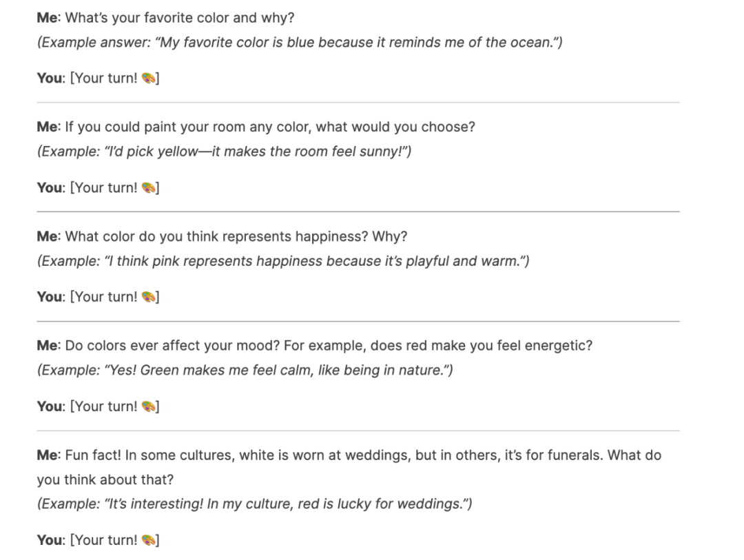The height and width of the screenshot is (560, 744).
Task: Click the text "What's your favorite color and why?"
Action: pyautogui.click(x=179, y=17)
